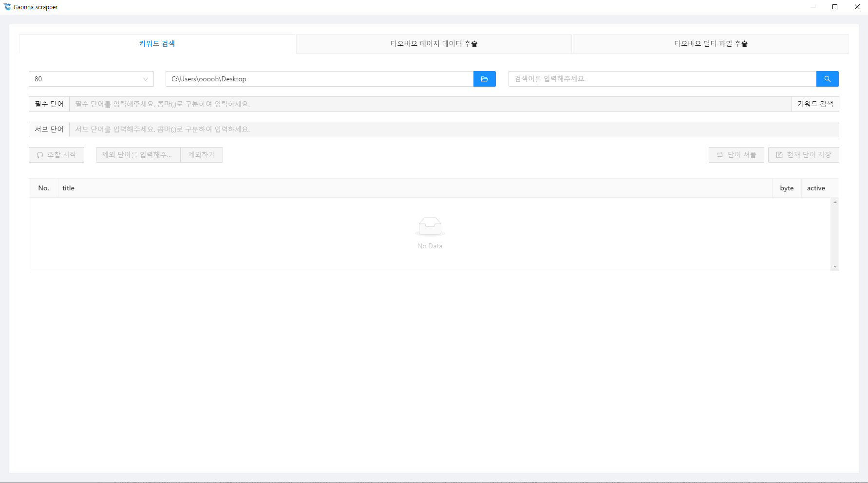Viewport: 868px width, 483px height.
Task: Focus the 제외 단어 input field
Action: 138,155
